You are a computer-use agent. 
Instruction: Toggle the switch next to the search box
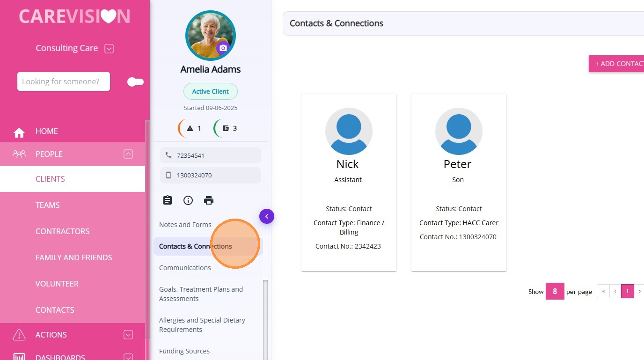[x=135, y=82]
